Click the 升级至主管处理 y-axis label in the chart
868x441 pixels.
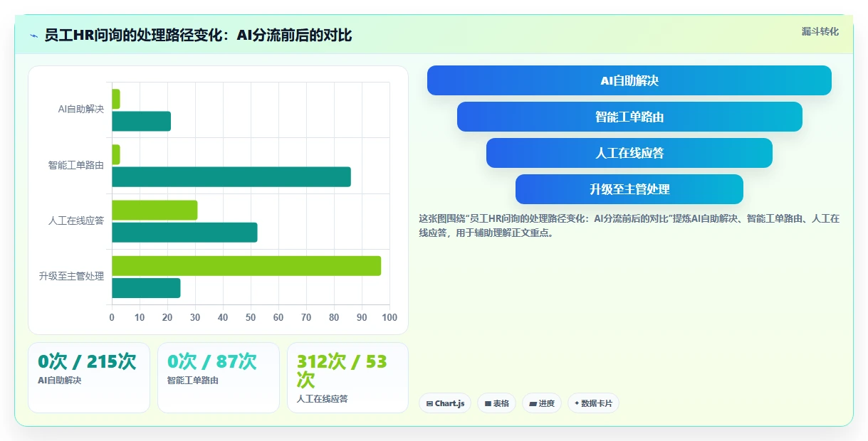pos(71,276)
